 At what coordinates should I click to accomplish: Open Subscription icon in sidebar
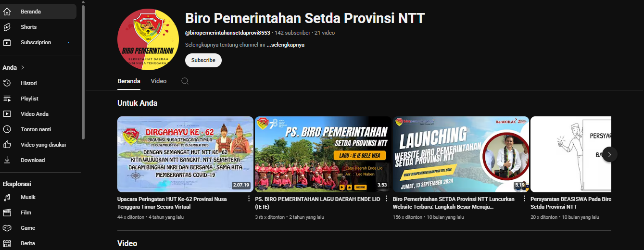coord(7,42)
